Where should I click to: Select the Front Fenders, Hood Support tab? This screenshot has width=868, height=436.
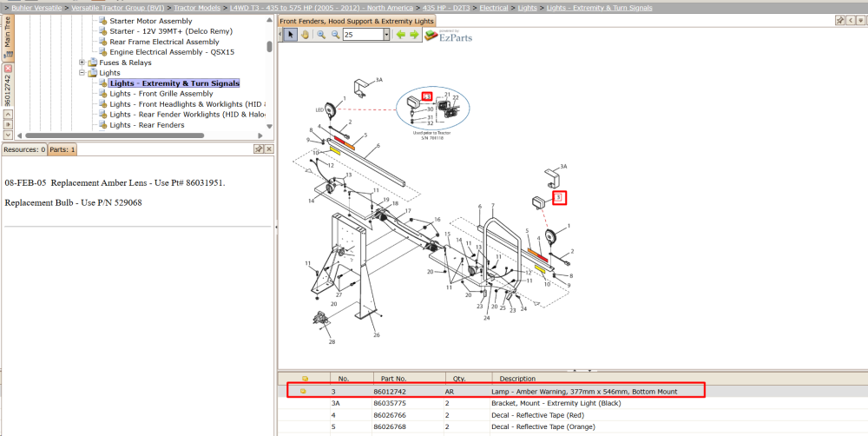point(357,21)
